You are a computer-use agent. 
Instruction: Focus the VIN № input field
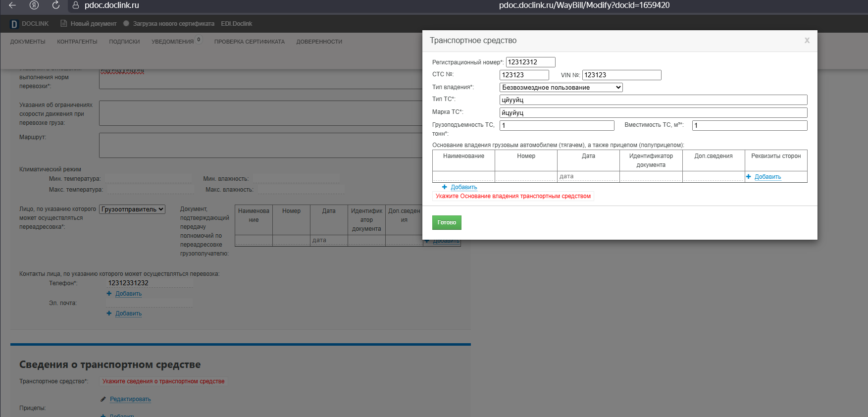click(x=622, y=75)
